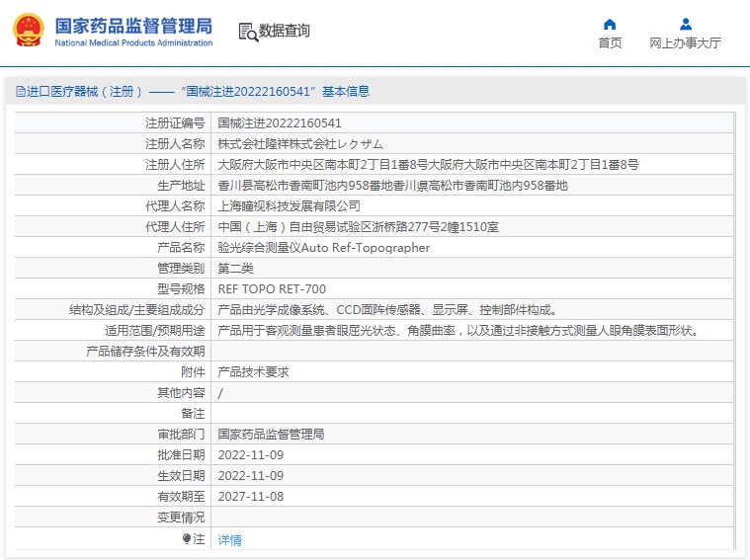The image size is (750, 560).
Task: Click the 代理人名称 row label
Action: (175, 206)
